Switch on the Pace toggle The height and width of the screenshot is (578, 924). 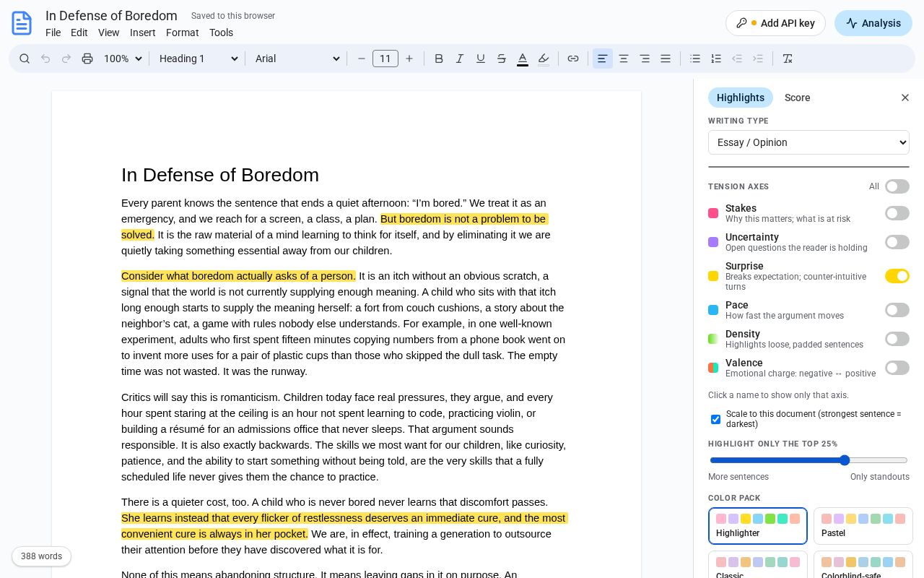pyautogui.click(x=897, y=310)
